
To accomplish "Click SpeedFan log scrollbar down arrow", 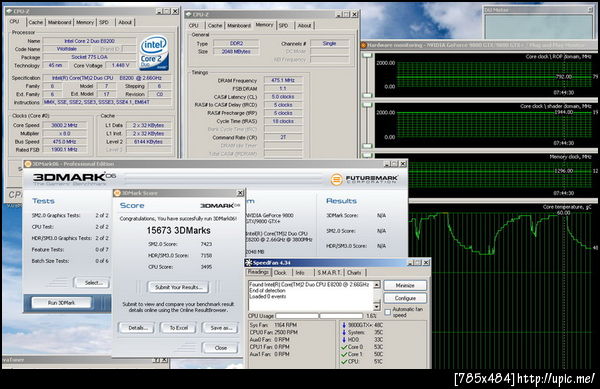I will point(377,307).
